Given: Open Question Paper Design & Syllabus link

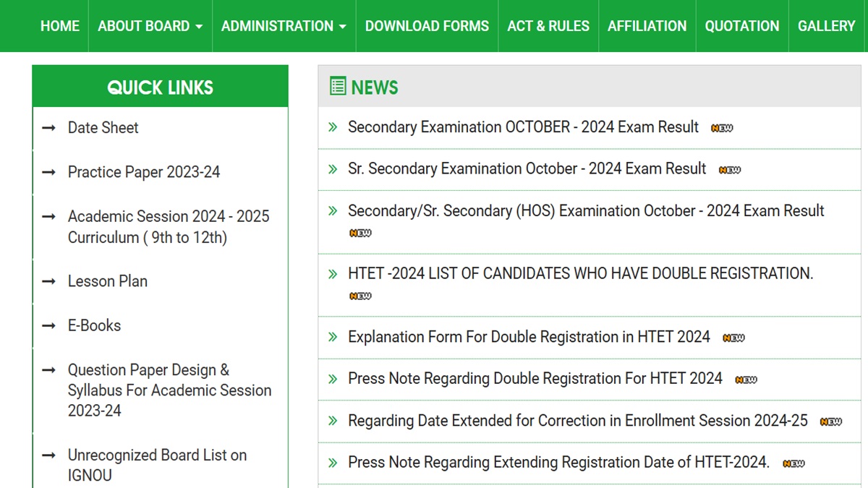Looking at the screenshot, I should (x=170, y=390).
